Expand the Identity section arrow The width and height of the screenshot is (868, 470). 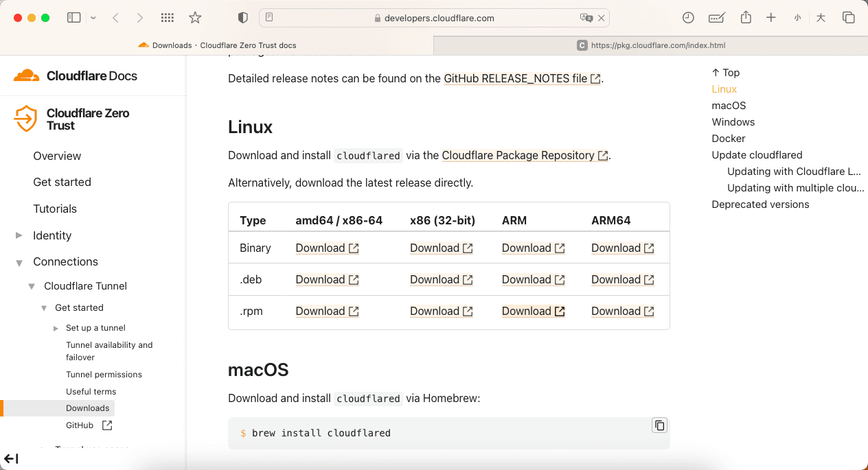[x=19, y=235]
